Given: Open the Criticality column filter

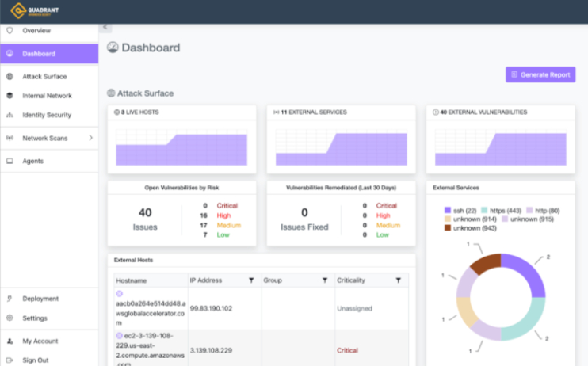Looking at the screenshot, I should point(397,280).
